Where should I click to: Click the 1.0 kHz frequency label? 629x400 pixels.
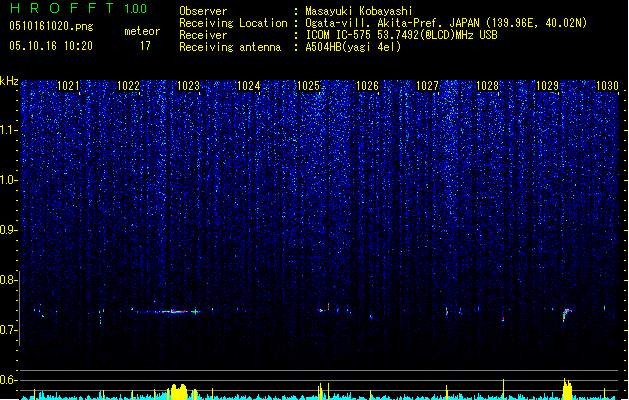[x=9, y=180]
